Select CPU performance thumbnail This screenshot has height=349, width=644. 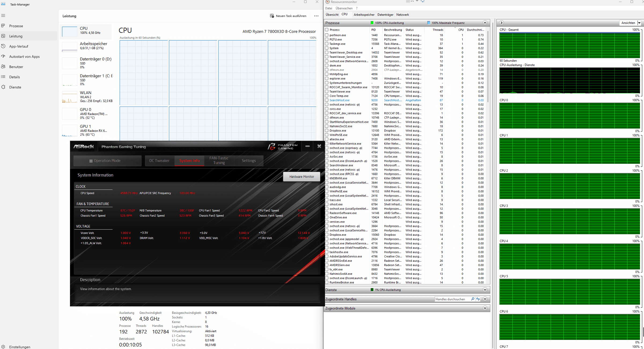86,31
